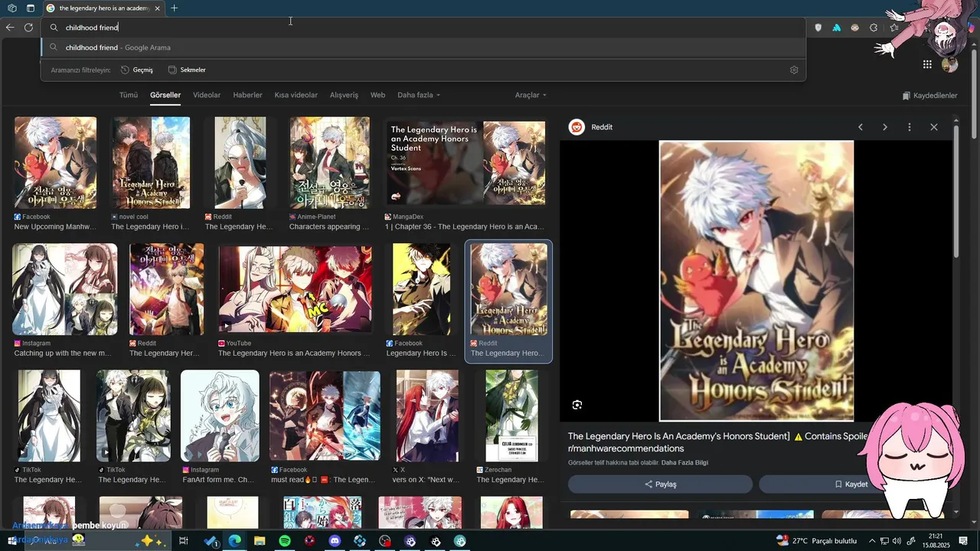Open the workspaces icon at the window's top-left corner
The width and height of the screenshot is (980, 551).
click(12, 8)
